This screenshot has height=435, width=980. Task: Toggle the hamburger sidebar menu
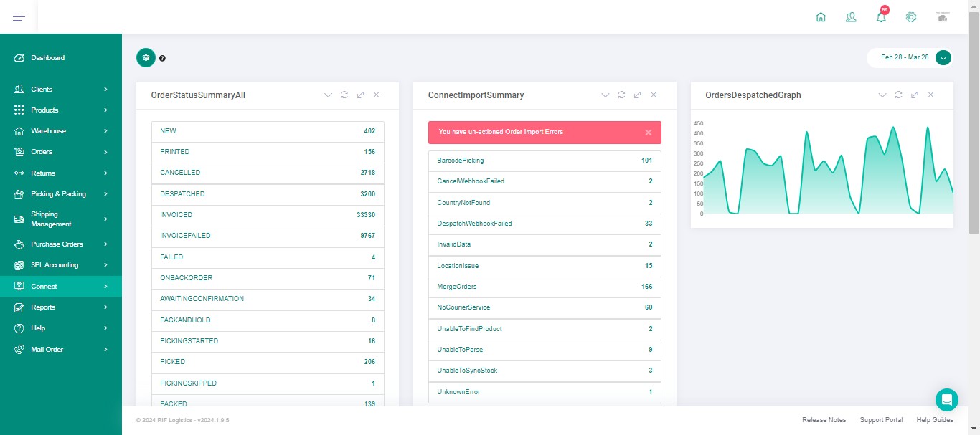tap(19, 17)
